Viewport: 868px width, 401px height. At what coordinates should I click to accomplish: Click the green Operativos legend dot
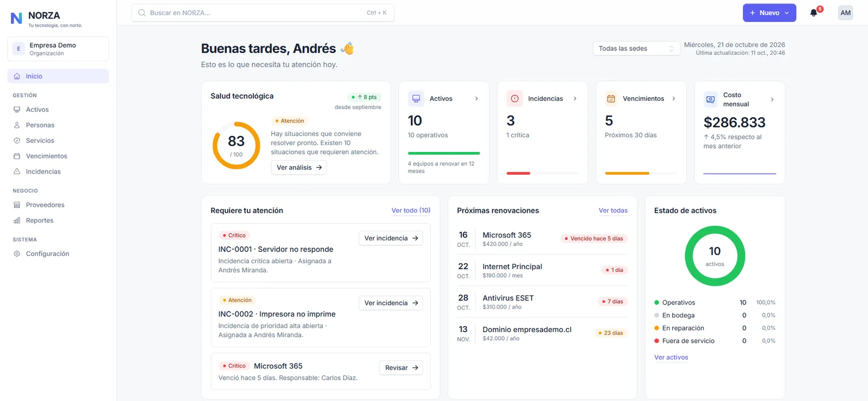tap(656, 303)
